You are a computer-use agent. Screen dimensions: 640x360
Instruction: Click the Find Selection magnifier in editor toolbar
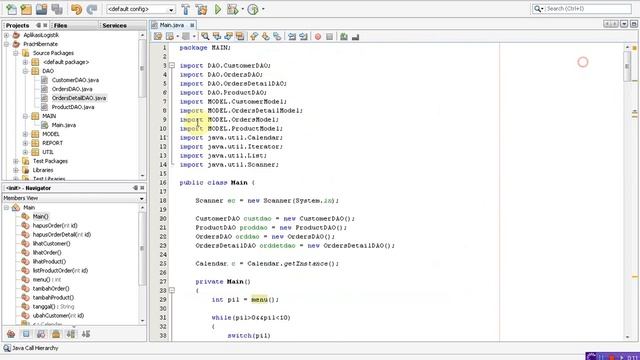(205, 37)
